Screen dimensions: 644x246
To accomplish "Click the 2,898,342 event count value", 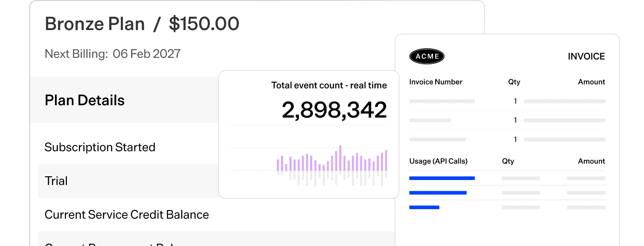I will point(334,110).
